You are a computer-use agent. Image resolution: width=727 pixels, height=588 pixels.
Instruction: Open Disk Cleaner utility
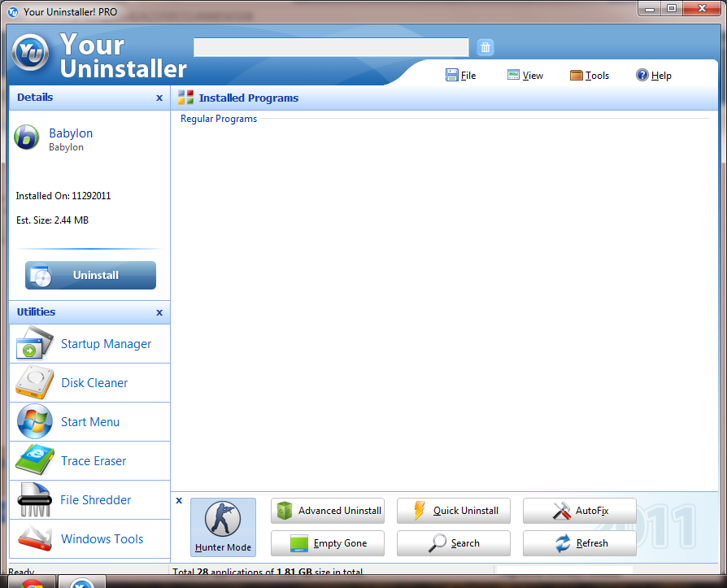90,382
